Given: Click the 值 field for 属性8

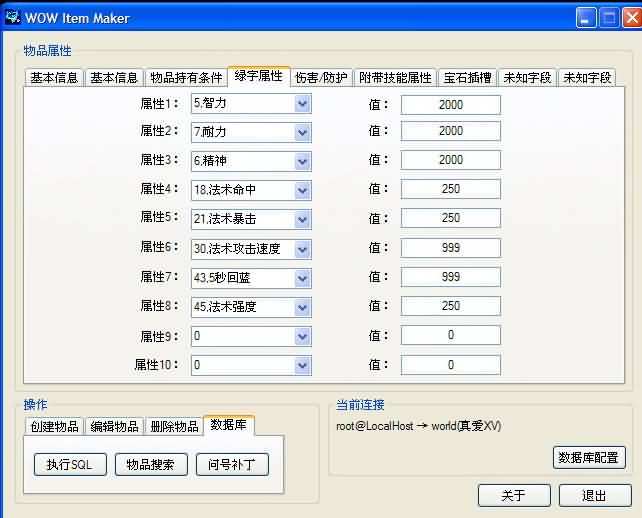Looking at the screenshot, I should [x=450, y=306].
